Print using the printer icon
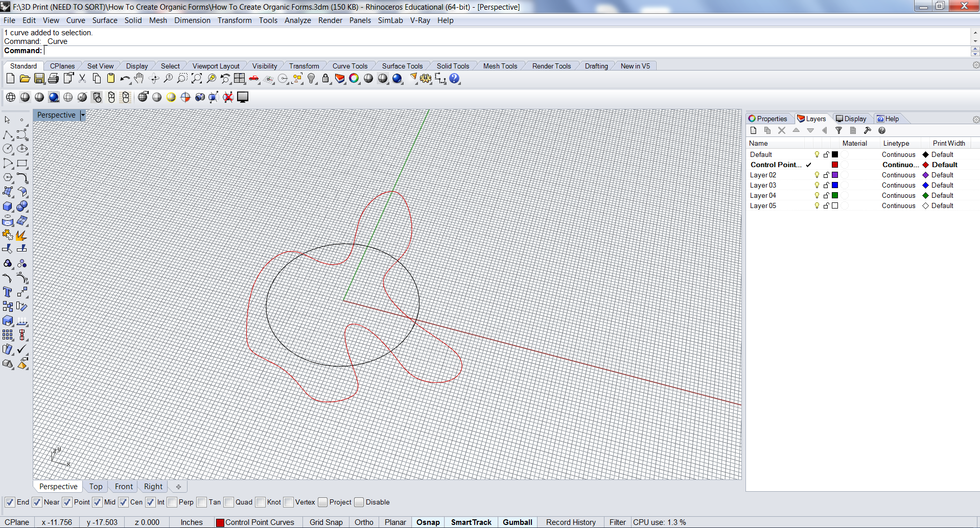The height and width of the screenshot is (528, 980). [53, 79]
